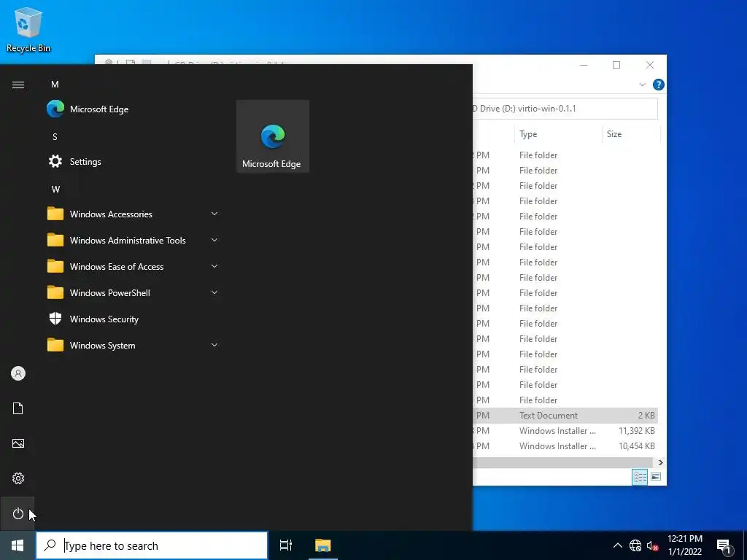The width and height of the screenshot is (747, 560).
Task: Expand the Windows Accessories folder
Action: click(x=134, y=214)
